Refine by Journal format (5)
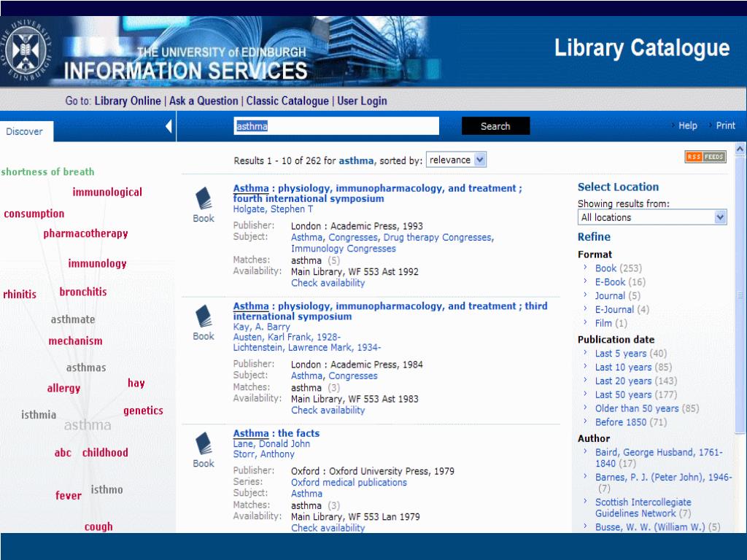Image resolution: width=747 pixels, height=560 pixels. click(617, 296)
